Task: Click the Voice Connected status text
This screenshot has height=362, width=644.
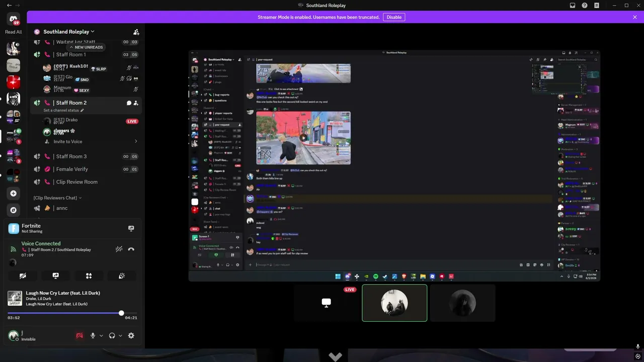Action: pos(41,243)
